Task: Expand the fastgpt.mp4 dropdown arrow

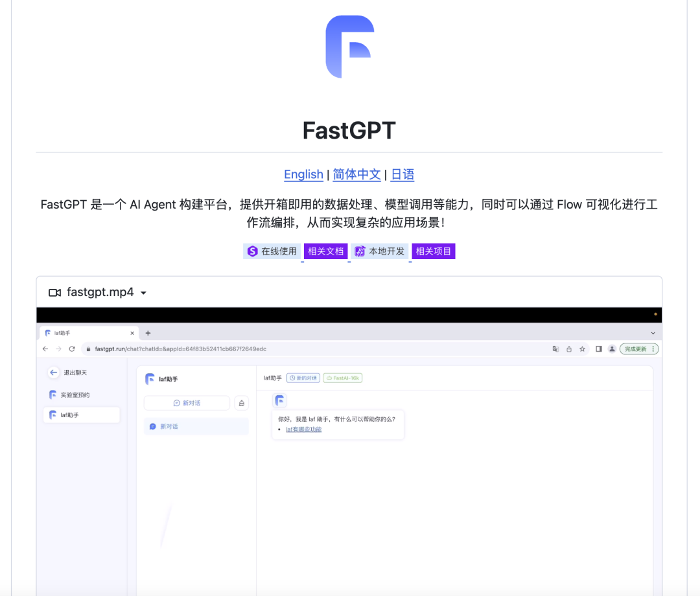Action: 144,293
